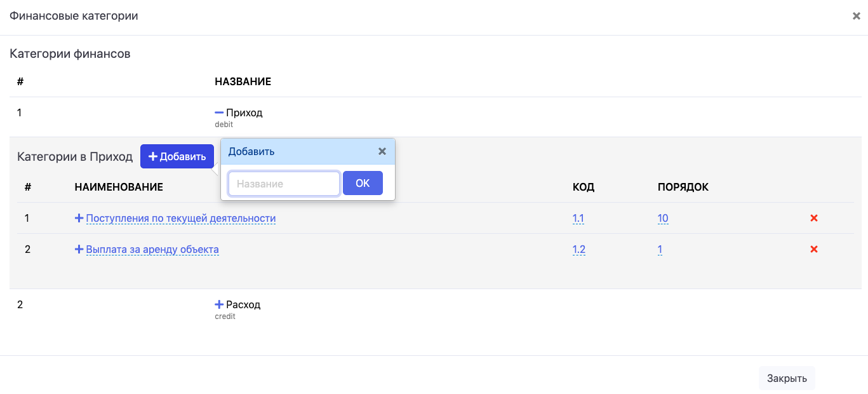This screenshot has width=868, height=394.
Task: Dismiss the Добавить popover with its X
Action: point(382,151)
